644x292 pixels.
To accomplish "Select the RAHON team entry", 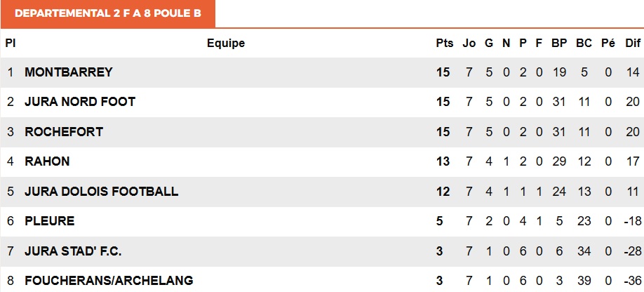I will click(47, 161).
